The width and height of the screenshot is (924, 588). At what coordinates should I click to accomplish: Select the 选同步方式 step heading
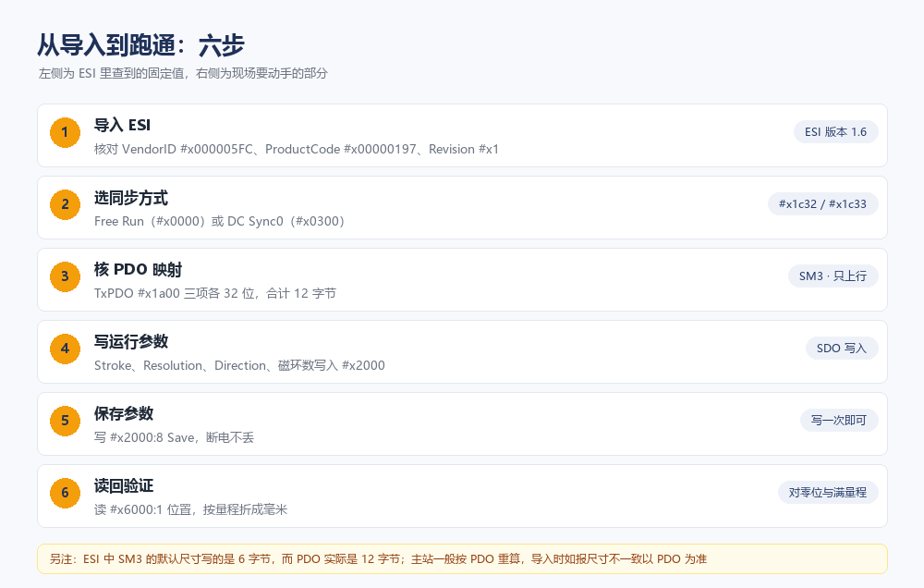pyautogui.click(x=131, y=198)
